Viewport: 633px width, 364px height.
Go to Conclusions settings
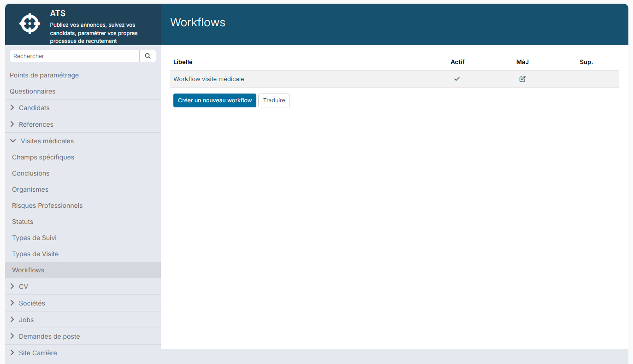coord(30,173)
